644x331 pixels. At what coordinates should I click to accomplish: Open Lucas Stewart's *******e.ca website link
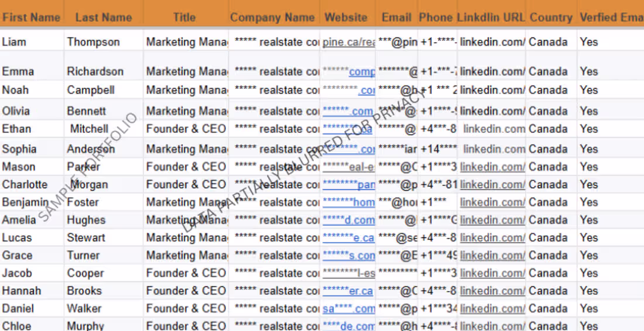[x=348, y=237]
